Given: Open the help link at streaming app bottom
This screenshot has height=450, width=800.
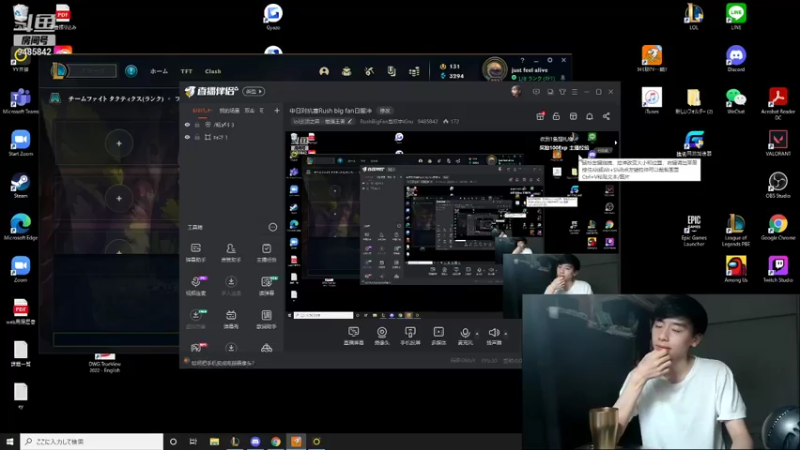Looking at the screenshot, I should click(x=222, y=363).
